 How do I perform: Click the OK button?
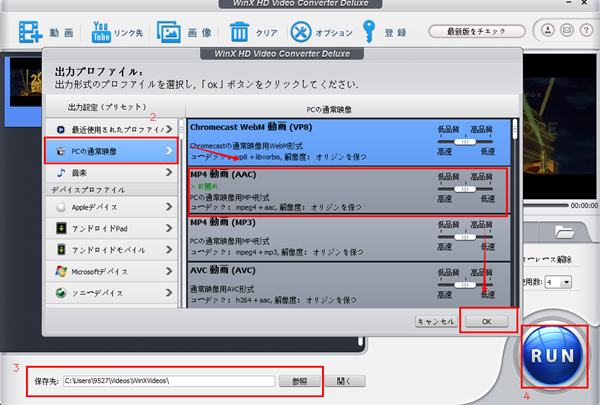[x=486, y=321]
